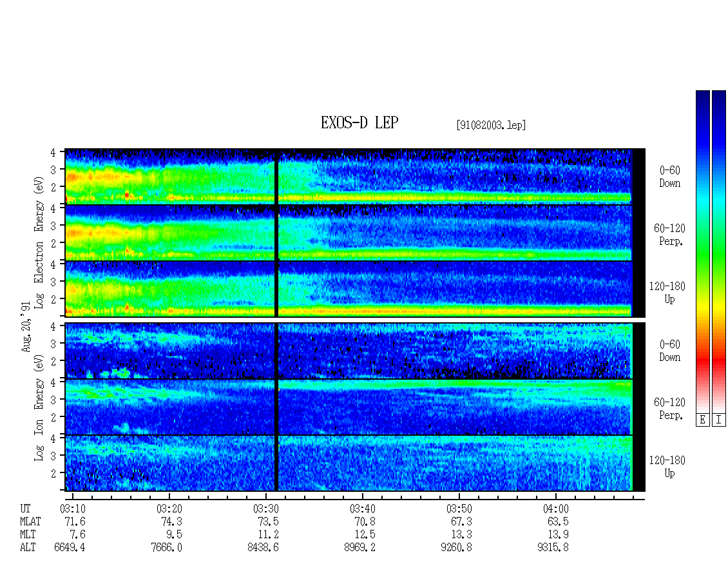The image size is (728, 564).
Task: Click the ALT value 7666.0
Action: pos(166,548)
